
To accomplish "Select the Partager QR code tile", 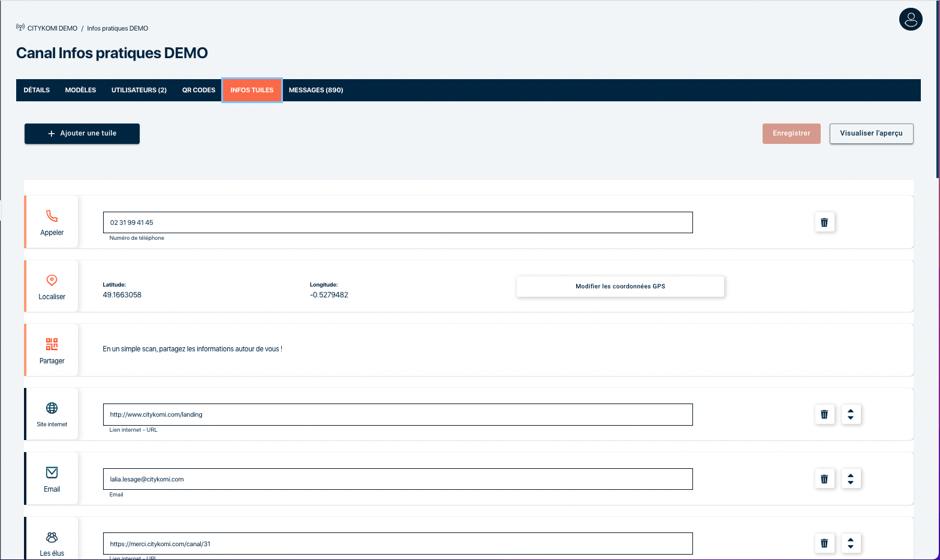I will [52, 350].
